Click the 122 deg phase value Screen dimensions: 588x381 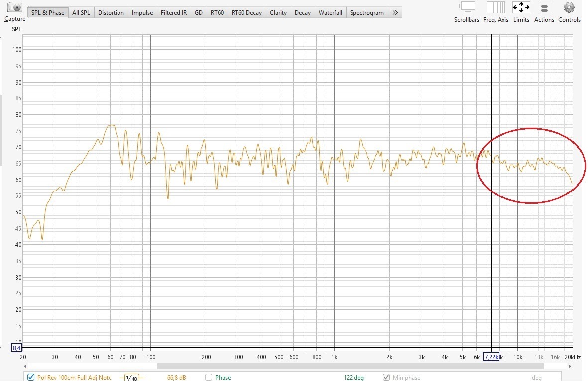pos(353,377)
